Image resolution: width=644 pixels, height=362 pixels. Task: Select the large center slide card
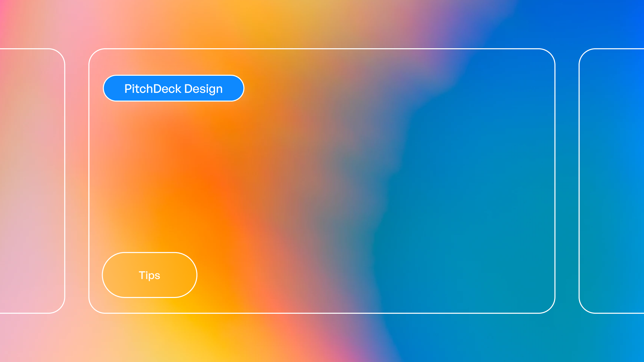[322, 181]
